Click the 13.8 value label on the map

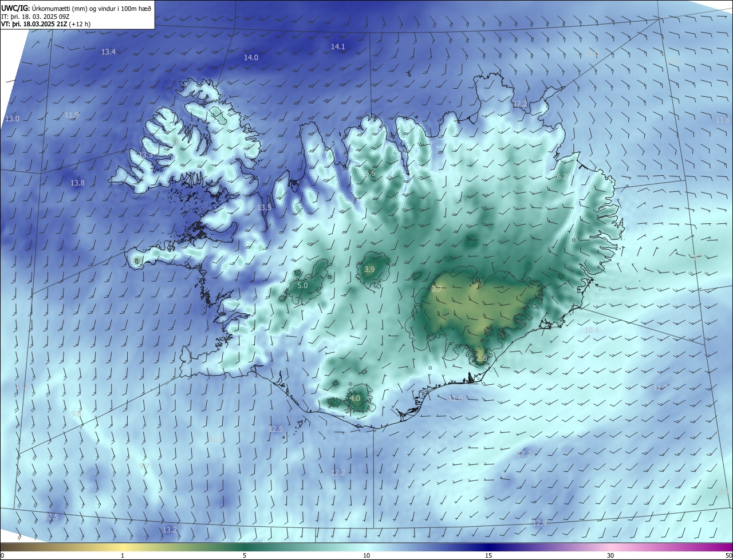(77, 183)
